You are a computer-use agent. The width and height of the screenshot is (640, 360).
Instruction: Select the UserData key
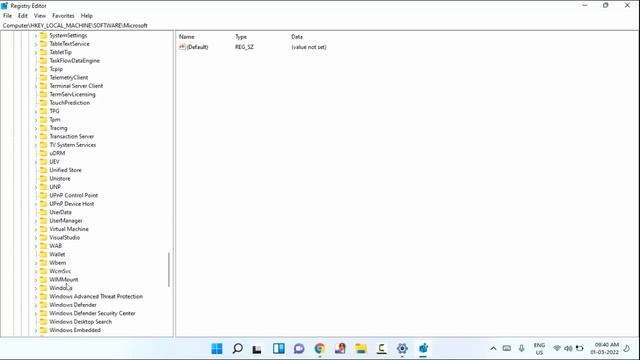click(60, 212)
